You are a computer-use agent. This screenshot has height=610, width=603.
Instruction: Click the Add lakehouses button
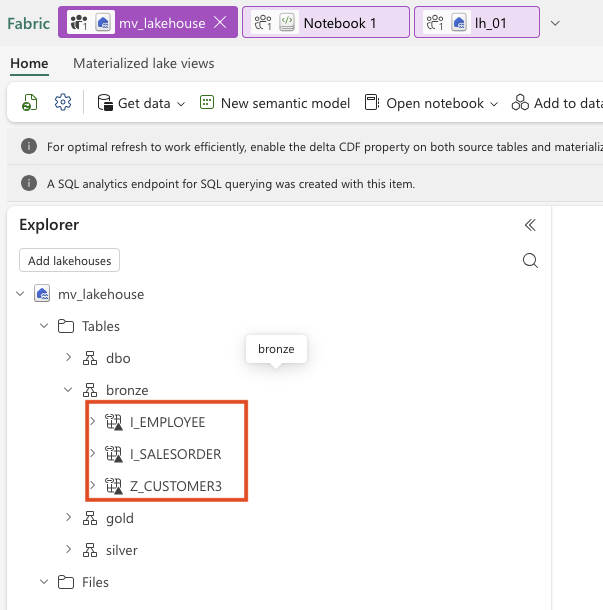click(69, 261)
